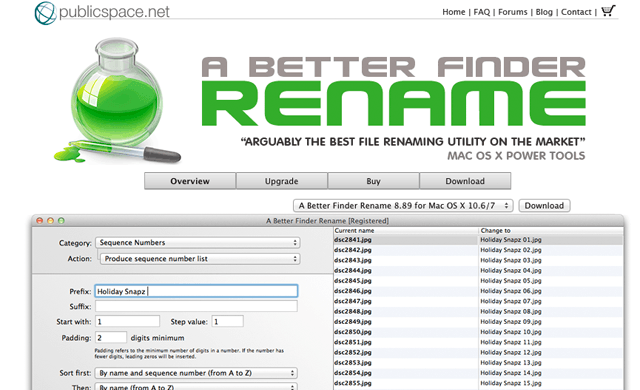
Task: Click new name Holiday Snapz 15.jpg
Action: coord(511,383)
